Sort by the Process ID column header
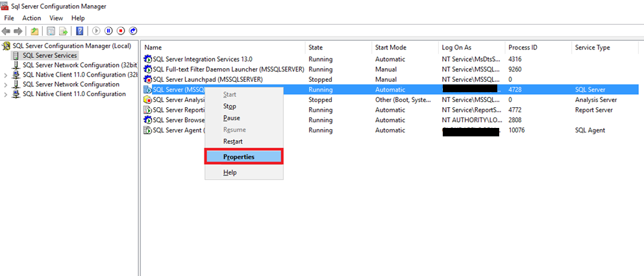The width and height of the screenshot is (644, 276). (538, 47)
